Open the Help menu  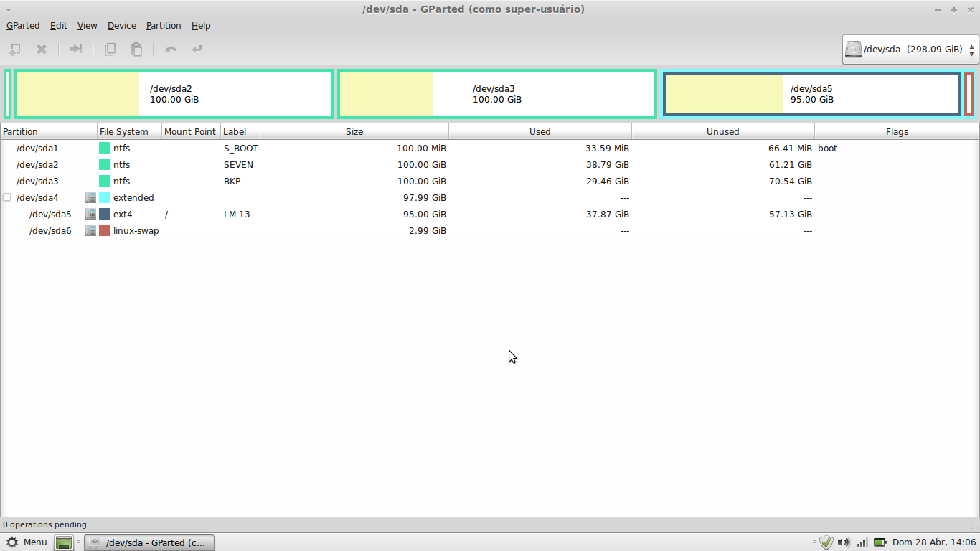201,25
